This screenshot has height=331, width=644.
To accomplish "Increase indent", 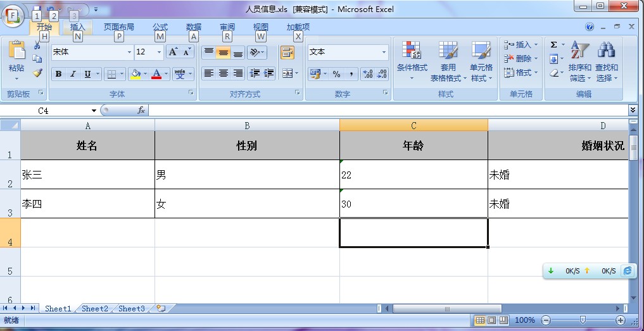I will click(x=269, y=73).
